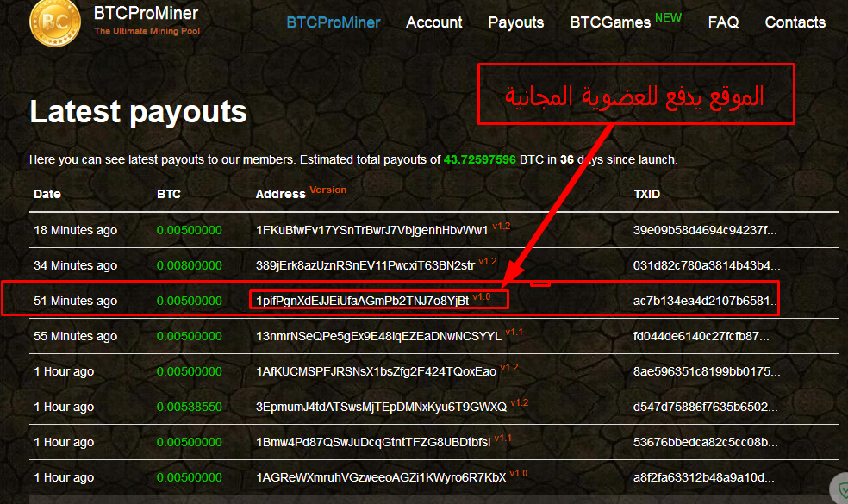Click the 0.00800000 BTC amount
The image size is (848, 504).
click(x=190, y=265)
